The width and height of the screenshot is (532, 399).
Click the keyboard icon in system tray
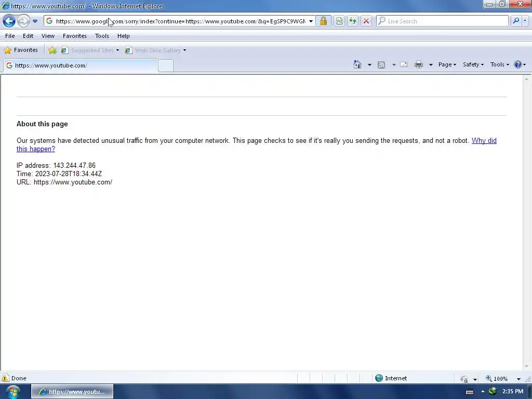[x=470, y=392]
